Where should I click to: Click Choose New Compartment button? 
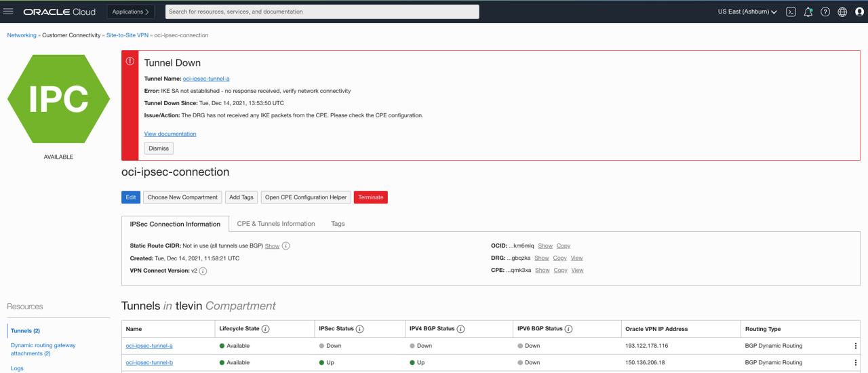(x=182, y=197)
